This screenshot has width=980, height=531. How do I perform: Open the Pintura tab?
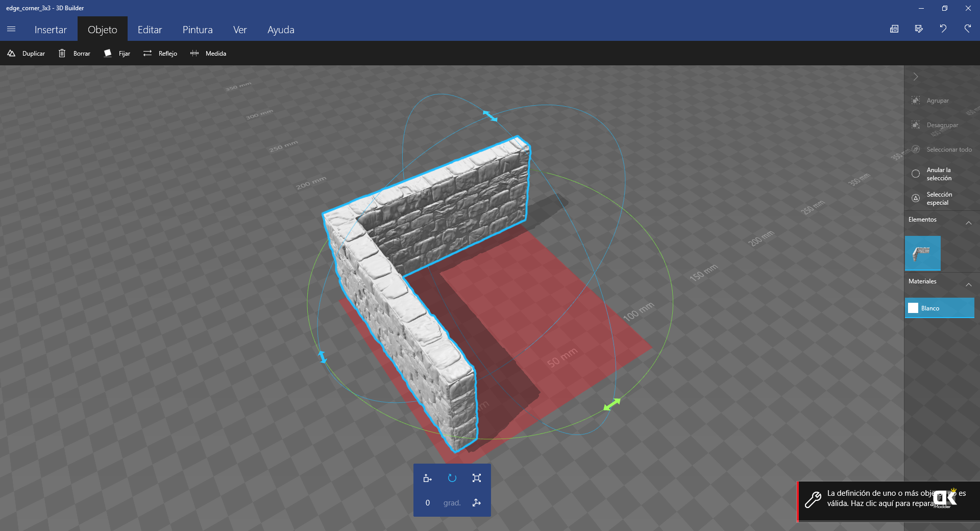pyautogui.click(x=198, y=30)
